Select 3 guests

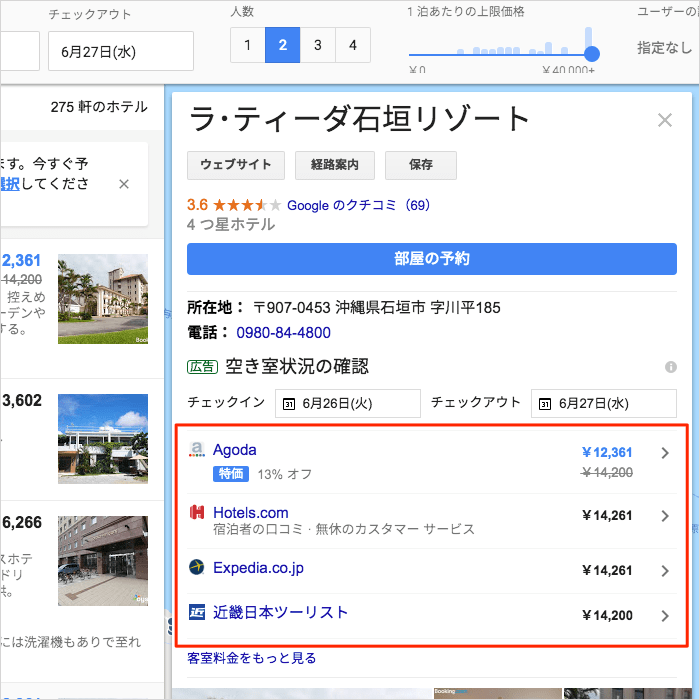pos(318,45)
